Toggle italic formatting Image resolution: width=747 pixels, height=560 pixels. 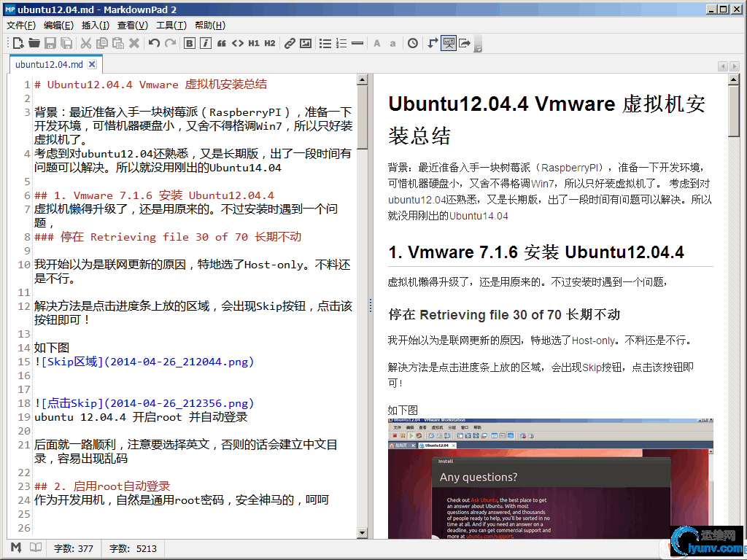pyautogui.click(x=205, y=43)
